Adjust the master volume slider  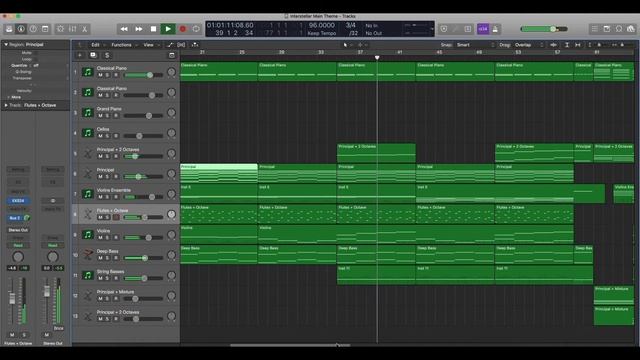tap(544, 29)
